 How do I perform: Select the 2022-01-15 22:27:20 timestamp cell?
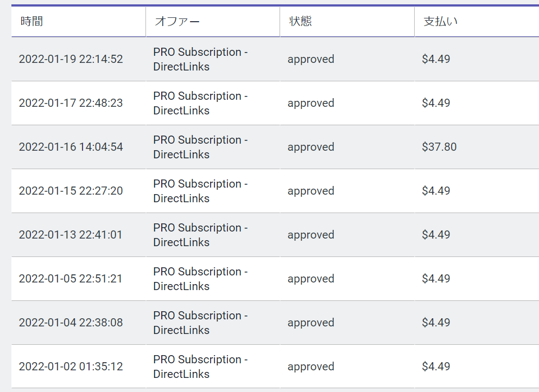click(71, 191)
